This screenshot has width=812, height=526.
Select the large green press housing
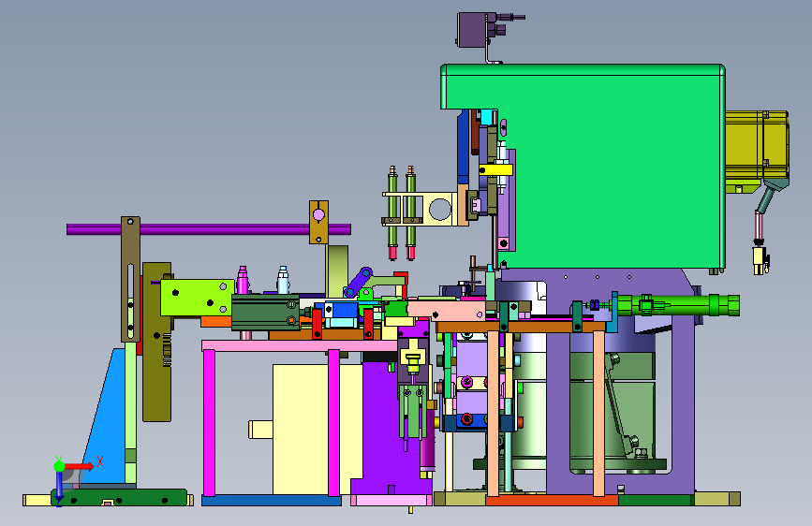point(611,166)
